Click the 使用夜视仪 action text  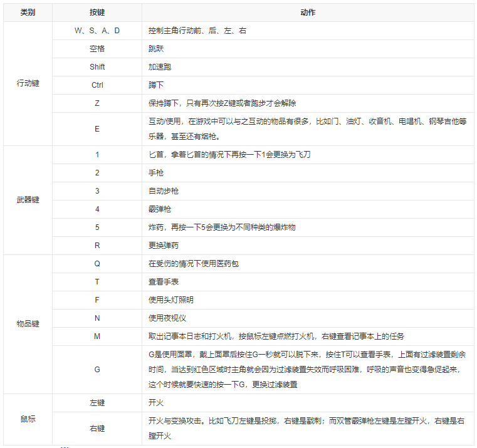click(x=167, y=318)
